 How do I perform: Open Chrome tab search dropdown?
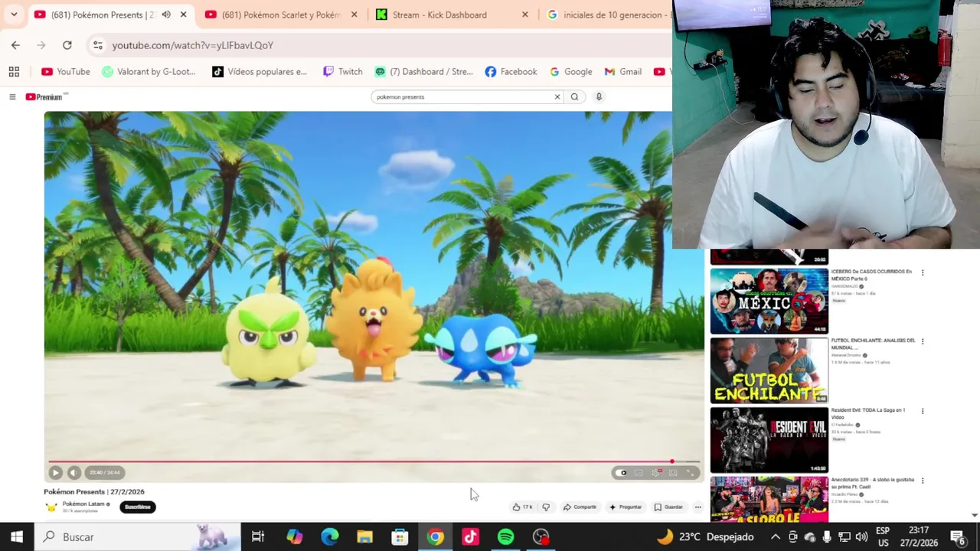click(x=14, y=15)
